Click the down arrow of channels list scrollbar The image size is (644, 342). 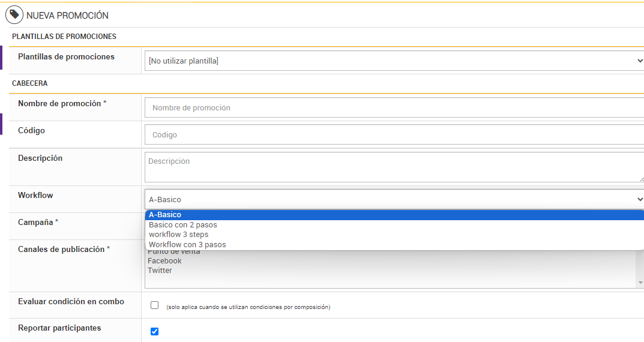point(640,283)
